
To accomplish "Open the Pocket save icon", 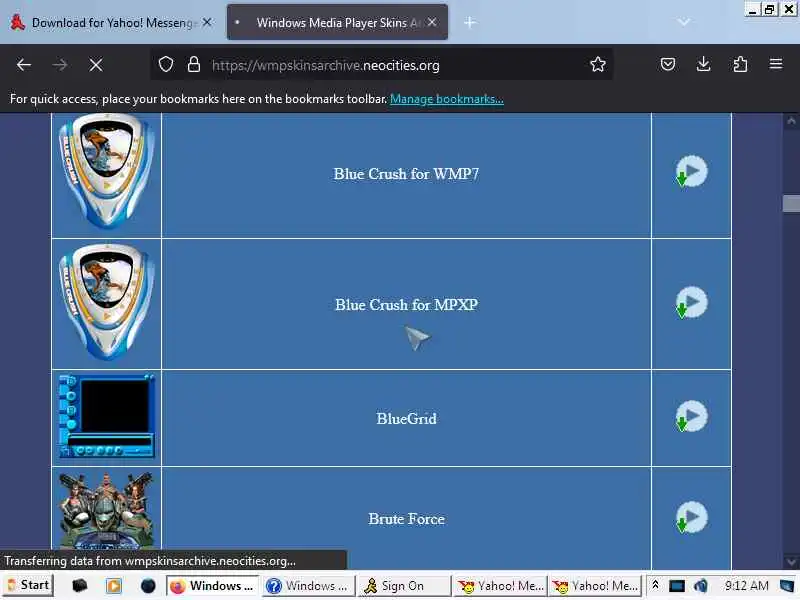I will click(668, 64).
